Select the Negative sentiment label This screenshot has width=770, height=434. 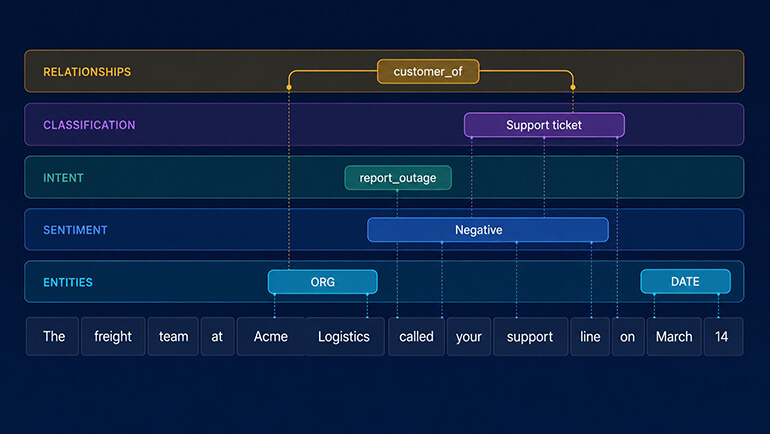click(x=488, y=230)
